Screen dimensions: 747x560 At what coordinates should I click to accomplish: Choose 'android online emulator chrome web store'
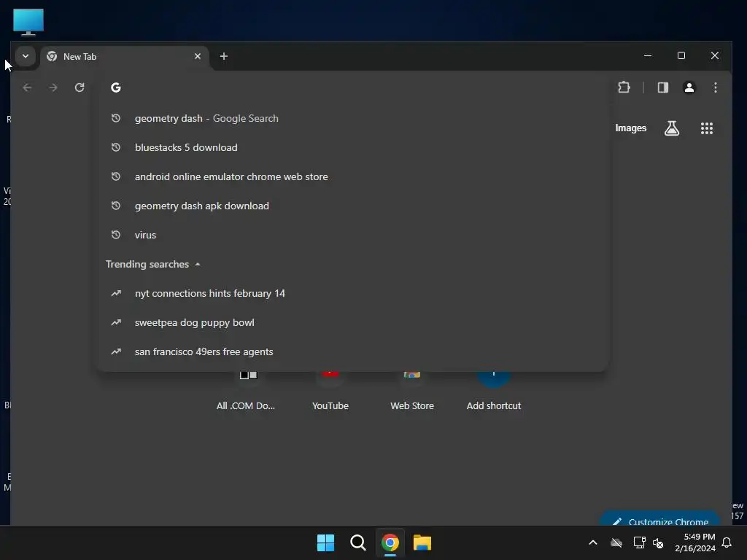352,176
